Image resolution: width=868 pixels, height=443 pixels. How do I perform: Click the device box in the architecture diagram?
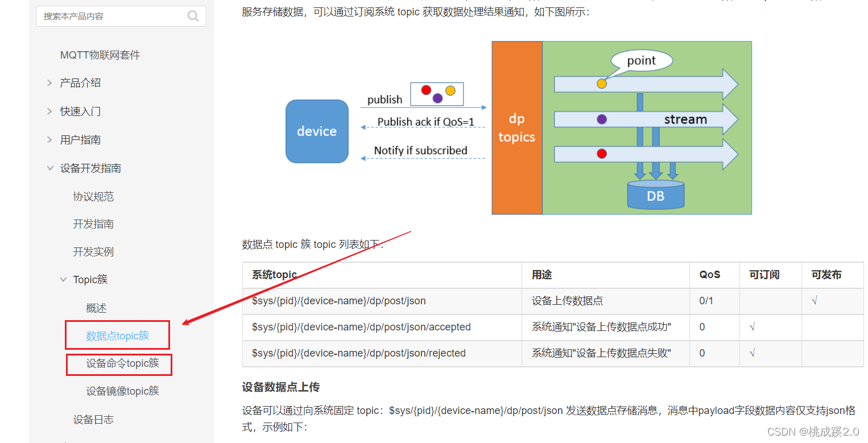point(317,131)
